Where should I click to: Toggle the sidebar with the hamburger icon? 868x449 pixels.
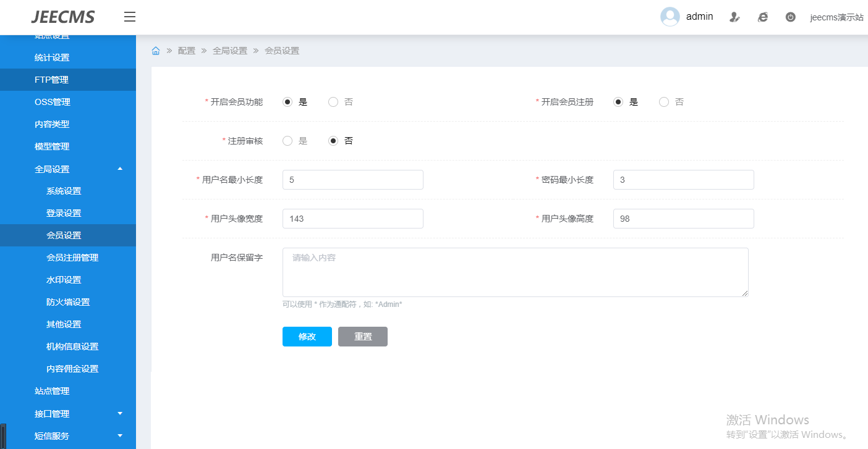click(x=130, y=17)
